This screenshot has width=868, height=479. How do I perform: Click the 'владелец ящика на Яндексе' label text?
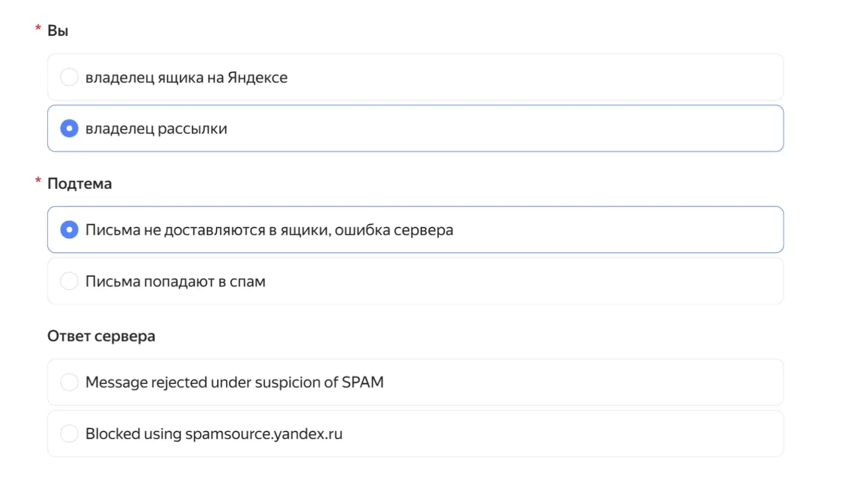(186, 78)
